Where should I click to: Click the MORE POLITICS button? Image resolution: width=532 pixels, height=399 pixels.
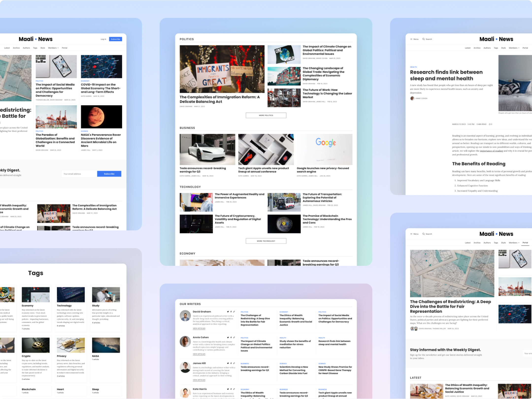[266, 115]
